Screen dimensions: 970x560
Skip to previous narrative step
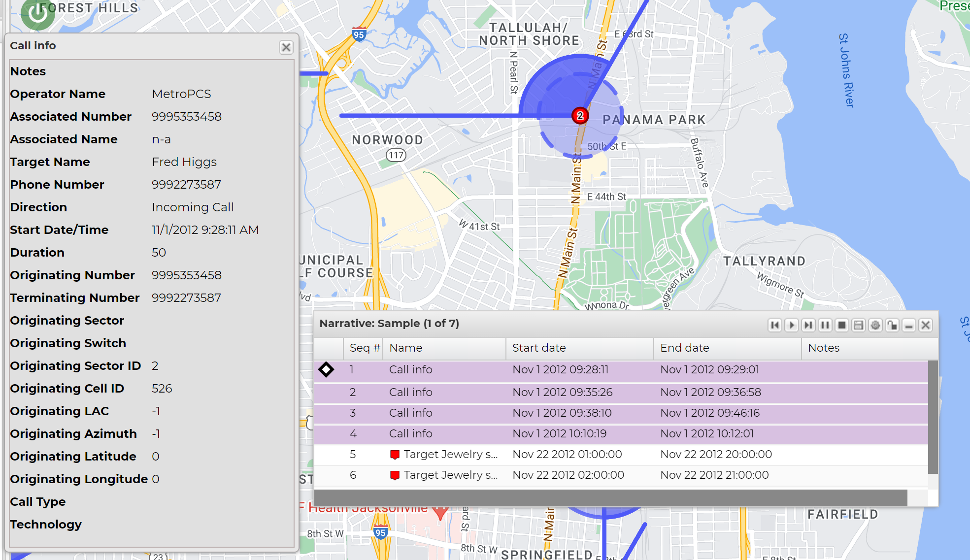coord(775,325)
